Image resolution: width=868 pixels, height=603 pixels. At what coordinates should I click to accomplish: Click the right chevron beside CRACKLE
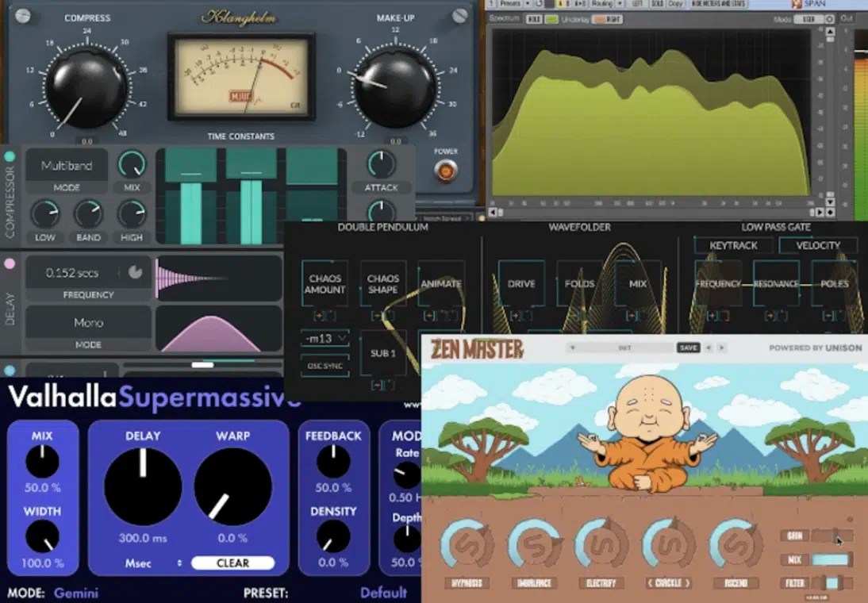[687, 583]
